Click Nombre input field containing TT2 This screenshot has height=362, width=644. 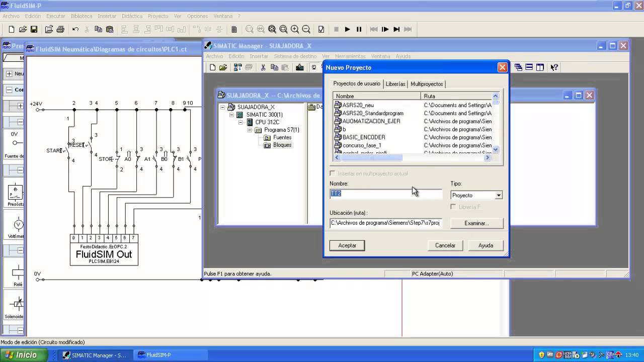click(386, 194)
